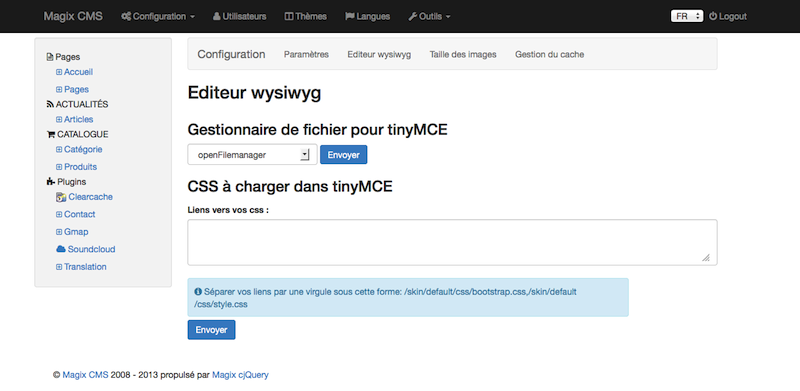Image resolution: width=800 pixels, height=391 pixels.
Task: Click the columns icon beside Thèmes
Action: 289,16
